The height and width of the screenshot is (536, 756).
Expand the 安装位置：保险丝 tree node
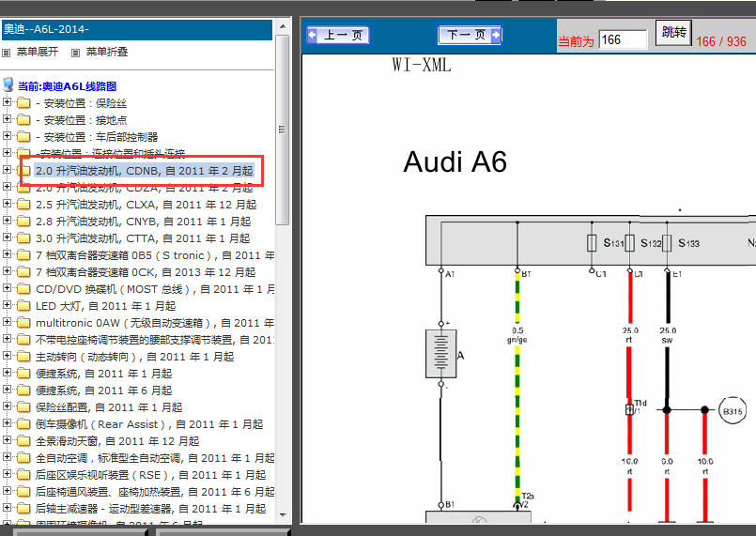point(7,102)
